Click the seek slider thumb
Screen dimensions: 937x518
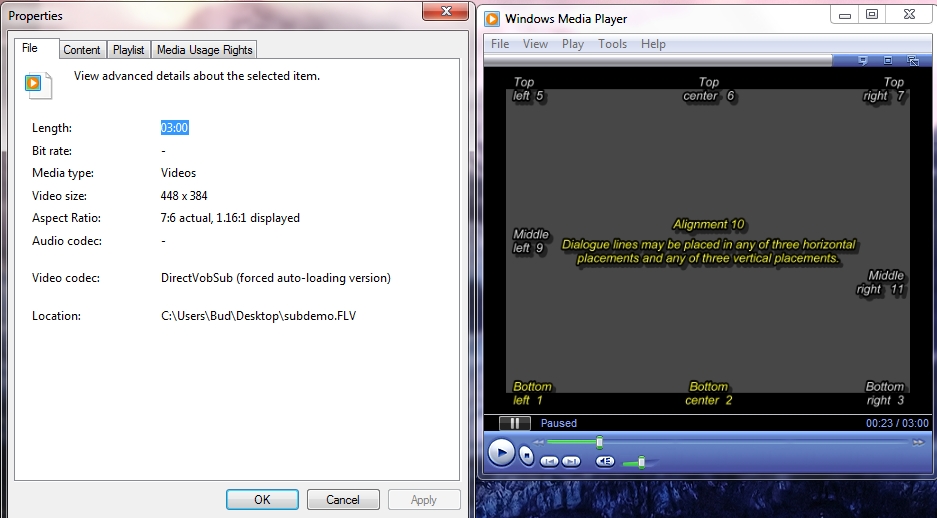(x=599, y=442)
